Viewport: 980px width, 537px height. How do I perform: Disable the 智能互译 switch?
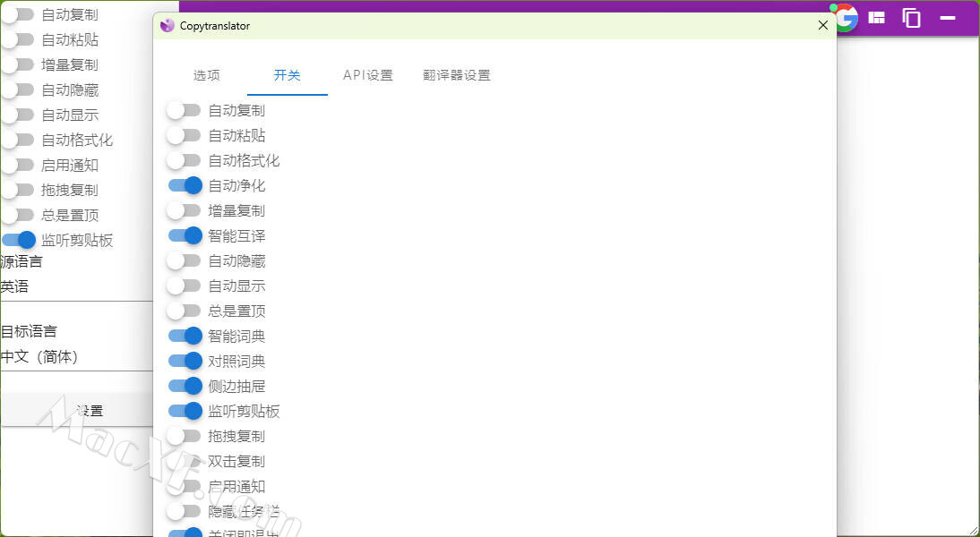tap(185, 236)
